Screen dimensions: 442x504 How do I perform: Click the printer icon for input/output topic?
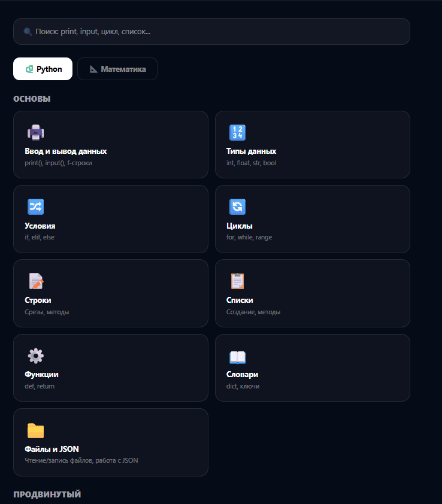35,132
